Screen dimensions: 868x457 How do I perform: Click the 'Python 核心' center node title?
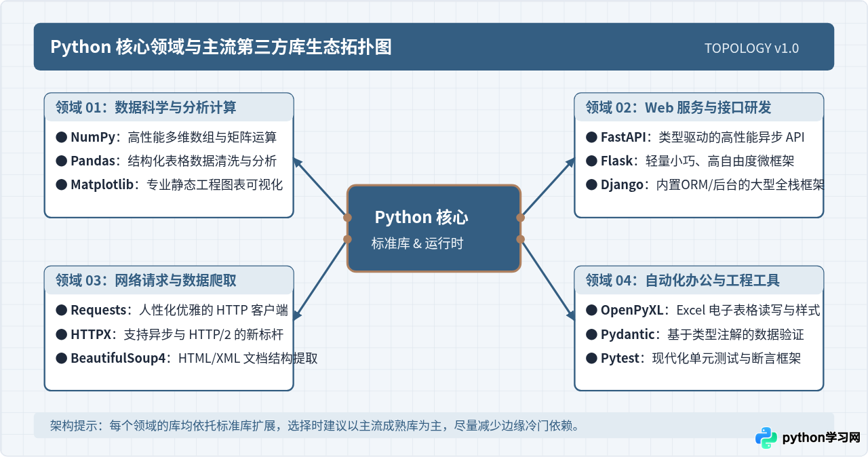pos(422,217)
